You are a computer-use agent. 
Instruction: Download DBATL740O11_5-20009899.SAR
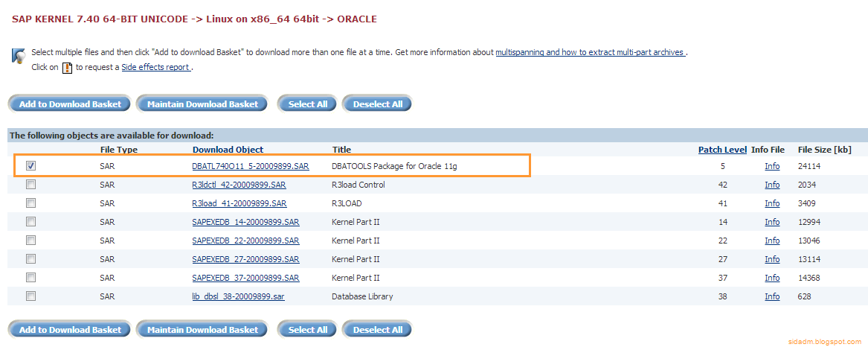250,166
